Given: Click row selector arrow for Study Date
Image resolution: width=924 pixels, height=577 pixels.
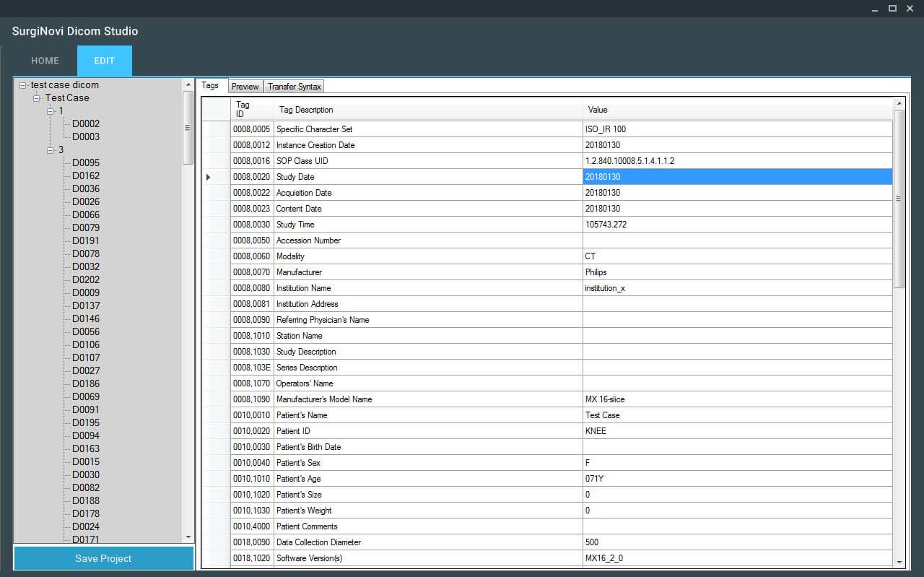Looking at the screenshot, I should point(209,177).
